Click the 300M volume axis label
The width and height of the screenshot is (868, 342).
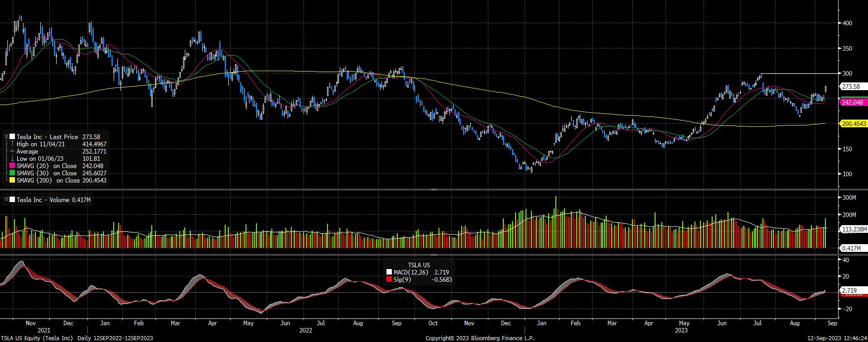click(x=849, y=198)
